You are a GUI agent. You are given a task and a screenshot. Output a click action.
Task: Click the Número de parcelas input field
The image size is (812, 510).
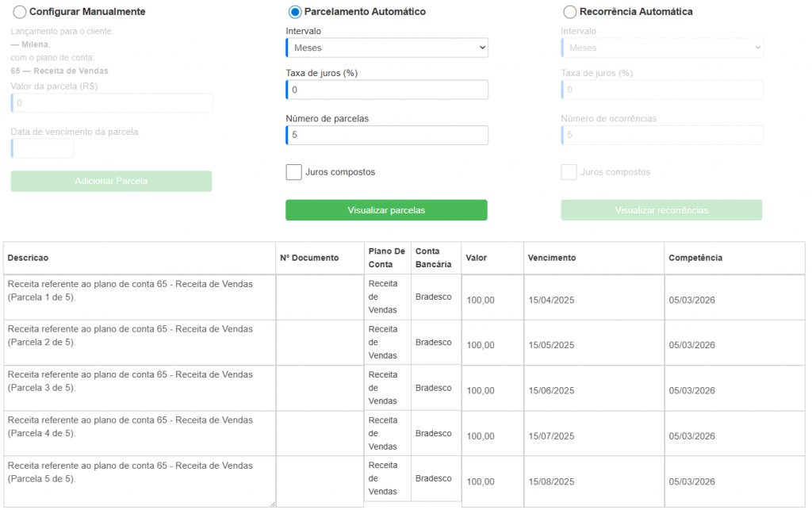tap(387, 135)
